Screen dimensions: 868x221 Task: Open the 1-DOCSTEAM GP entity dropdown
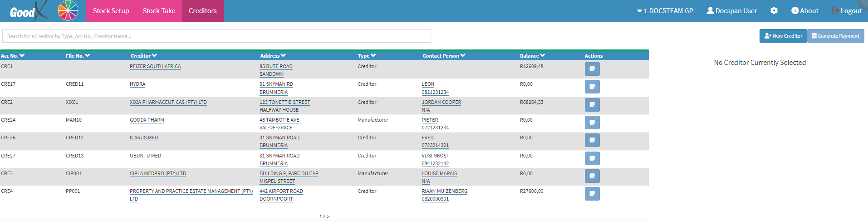click(665, 11)
